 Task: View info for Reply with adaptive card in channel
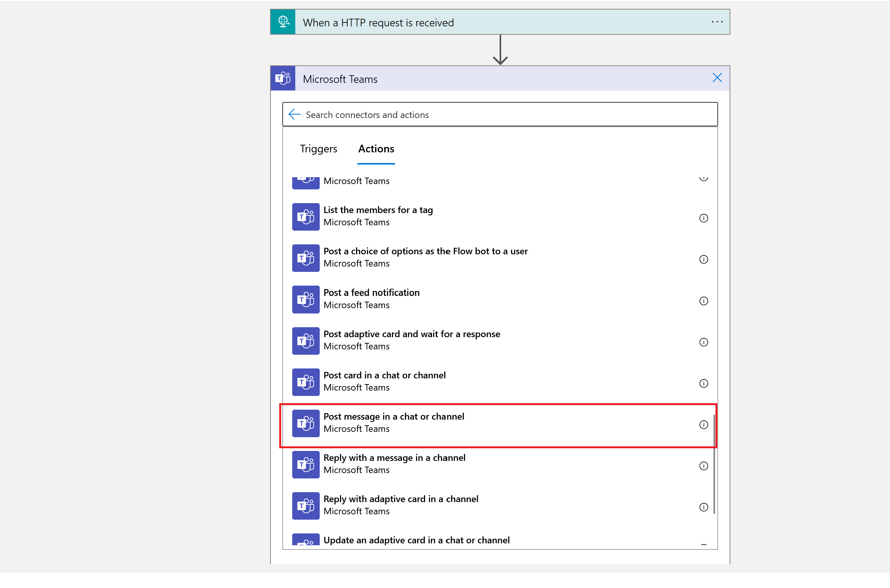pos(704,507)
